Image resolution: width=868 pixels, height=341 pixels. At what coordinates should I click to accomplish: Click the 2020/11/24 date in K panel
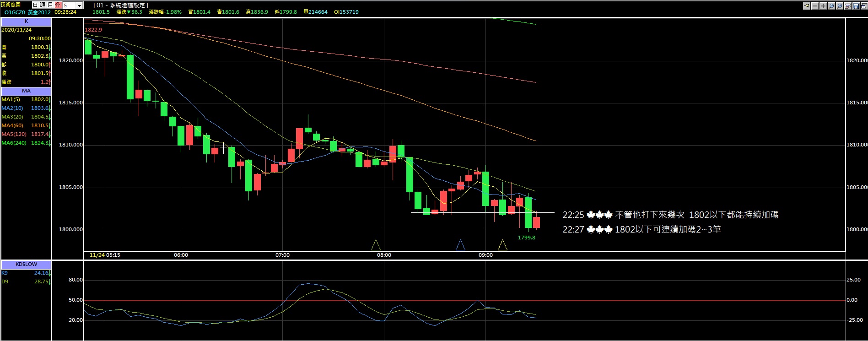[16, 30]
